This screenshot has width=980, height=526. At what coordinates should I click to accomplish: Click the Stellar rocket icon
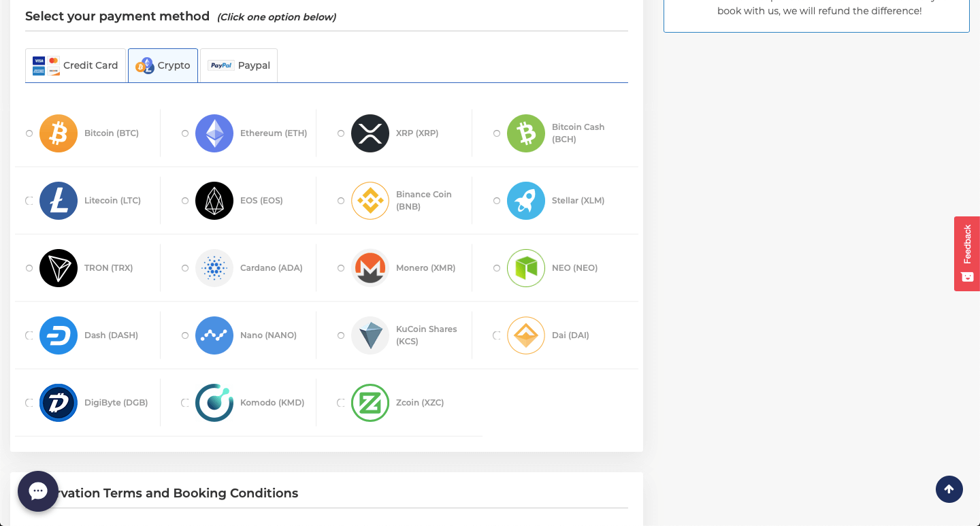pyautogui.click(x=526, y=201)
